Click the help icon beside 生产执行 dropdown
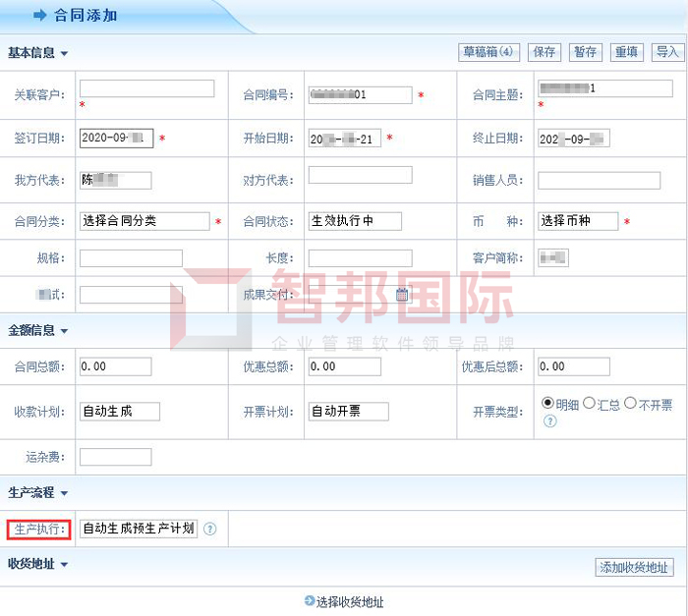Image resolution: width=688 pixels, height=616 pixels. pos(209,530)
